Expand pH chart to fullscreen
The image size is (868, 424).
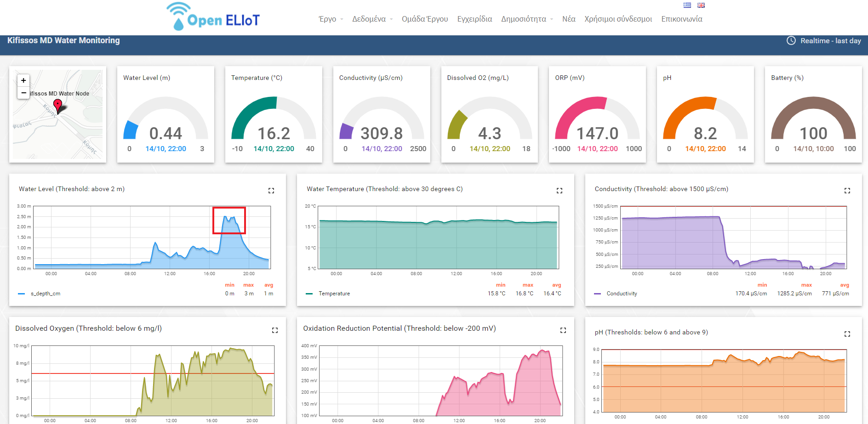tap(847, 334)
